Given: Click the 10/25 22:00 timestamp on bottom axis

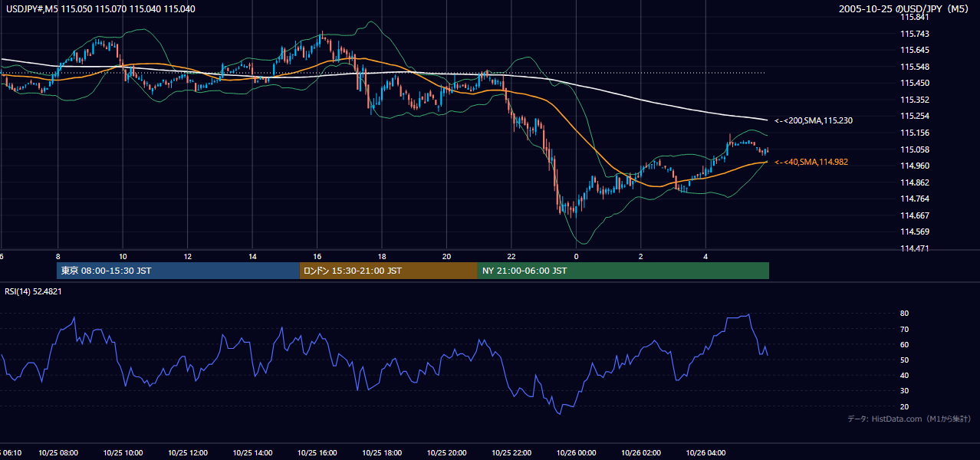Looking at the screenshot, I should point(511,453).
